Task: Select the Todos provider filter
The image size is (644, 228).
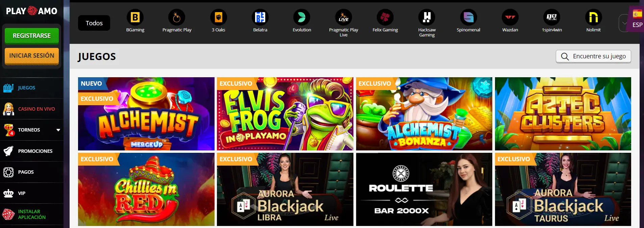Action: point(94,23)
